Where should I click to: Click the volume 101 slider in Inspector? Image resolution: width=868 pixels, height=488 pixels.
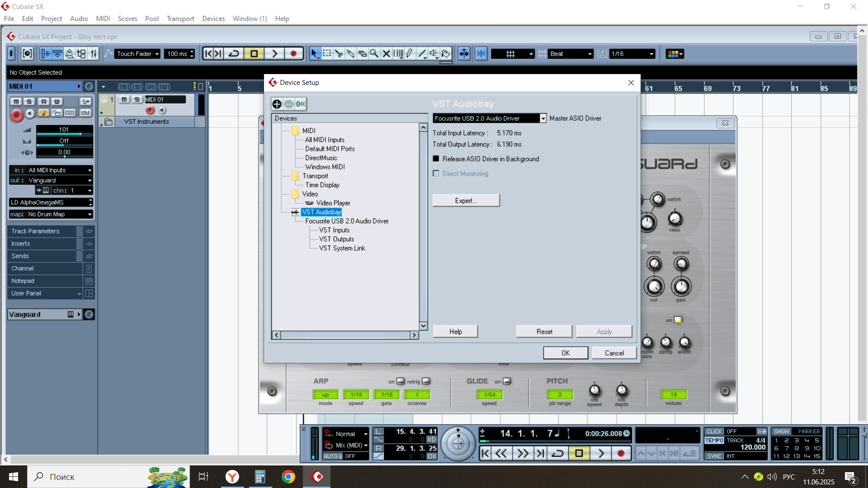pos(64,130)
